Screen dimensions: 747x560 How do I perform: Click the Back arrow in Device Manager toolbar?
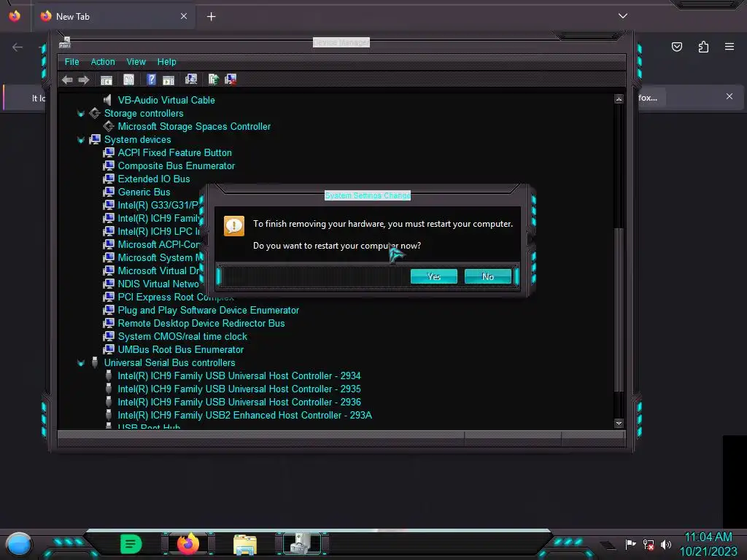coord(67,79)
